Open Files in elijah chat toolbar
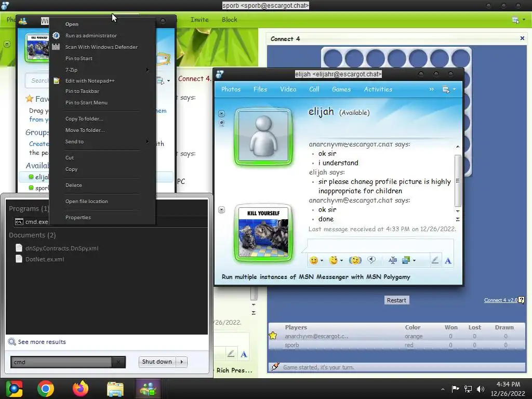 pos(260,89)
